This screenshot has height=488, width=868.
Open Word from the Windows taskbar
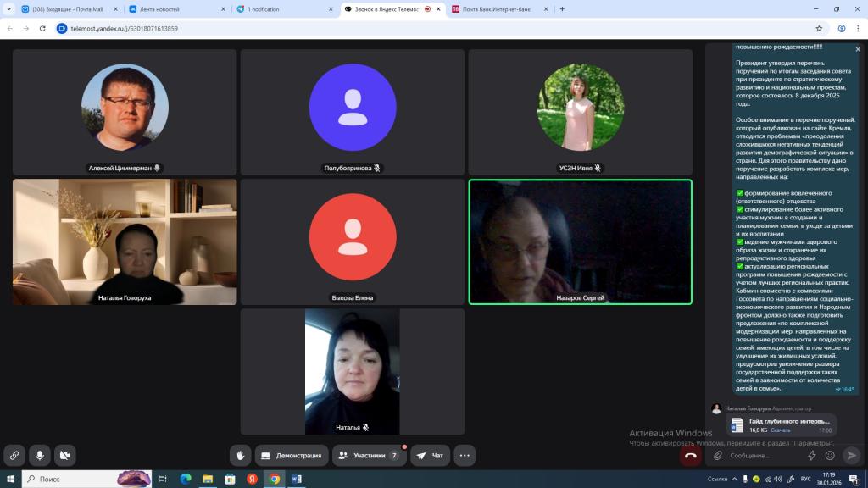(x=297, y=479)
